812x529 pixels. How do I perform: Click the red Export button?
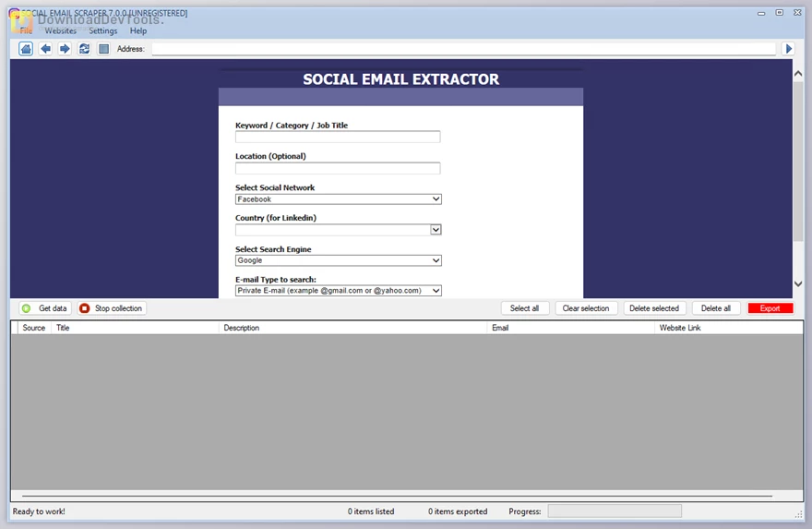point(770,308)
